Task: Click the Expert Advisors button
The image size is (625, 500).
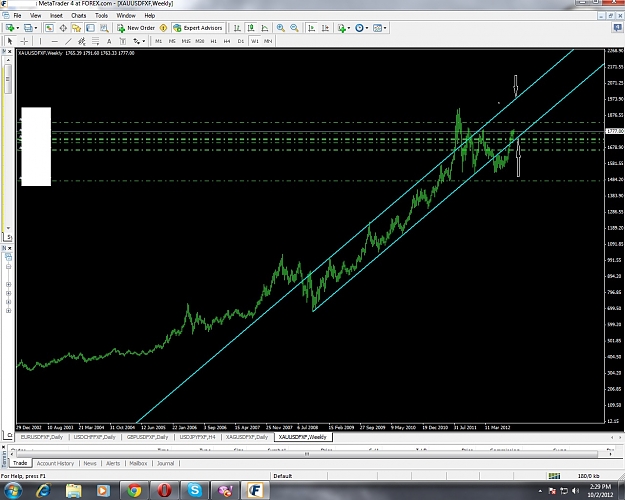Action: click(198, 28)
